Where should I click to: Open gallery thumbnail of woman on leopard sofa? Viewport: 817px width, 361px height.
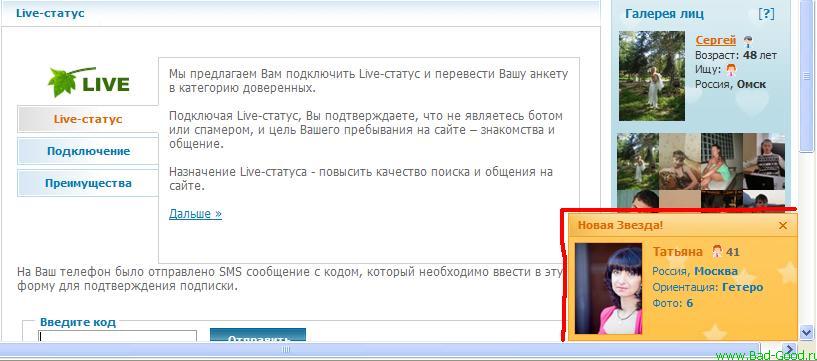[x=680, y=161]
